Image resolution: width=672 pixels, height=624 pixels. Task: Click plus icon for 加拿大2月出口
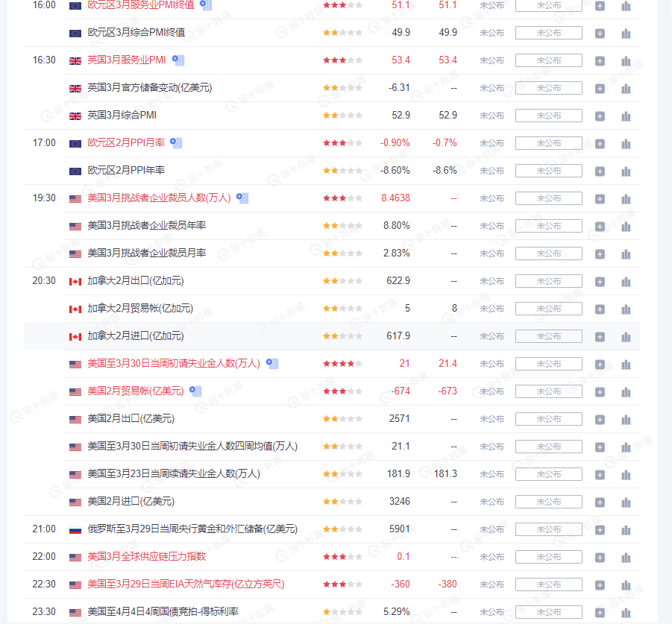[600, 281]
